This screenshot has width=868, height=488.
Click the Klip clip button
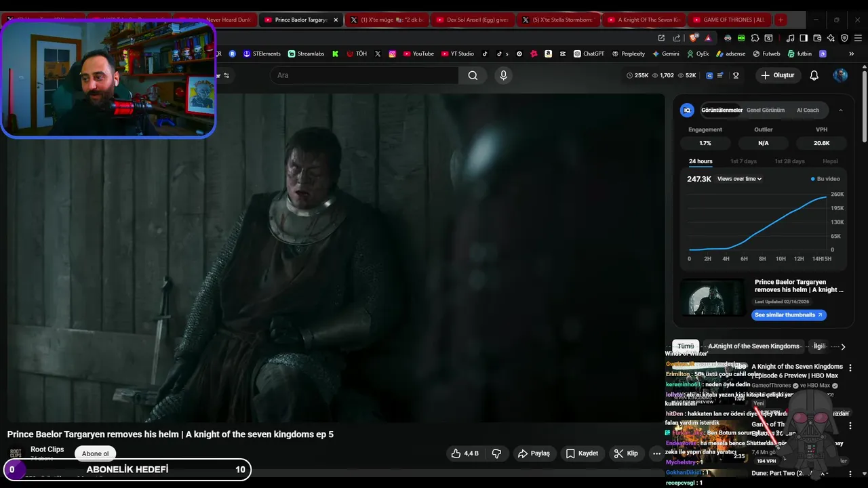[x=626, y=453]
